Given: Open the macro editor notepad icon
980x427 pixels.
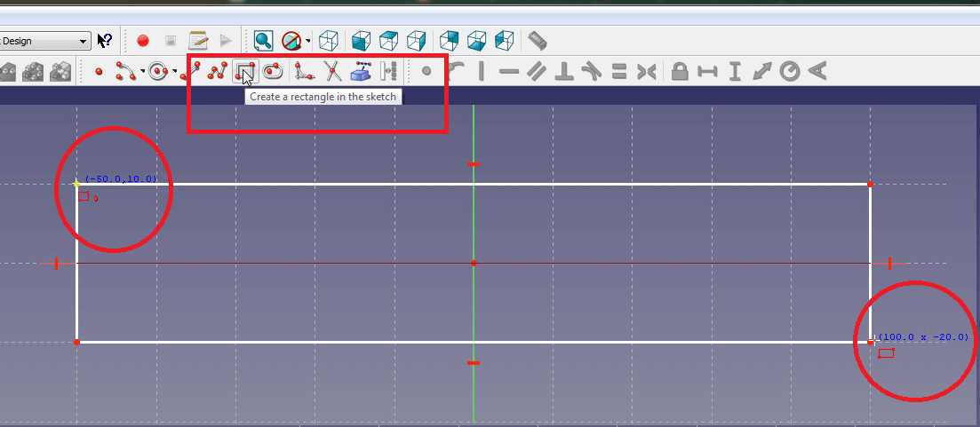Looking at the screenshot, I should pyautogui.click(x=198, y=41).
